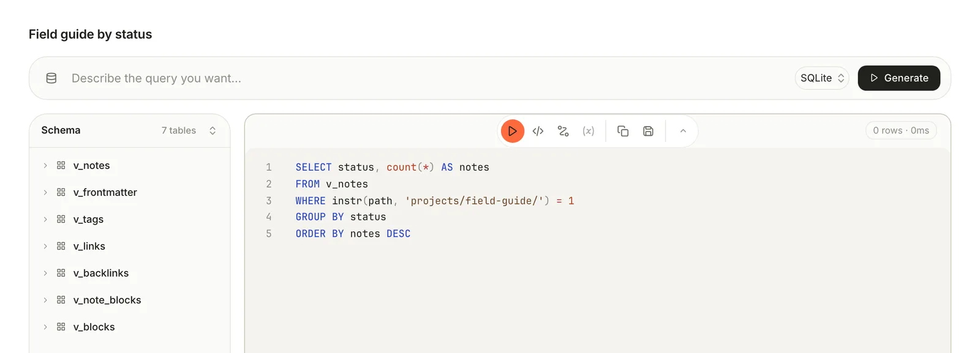
Task: Click 'GROUP BY status' on line 4
Action: click(x=341, y=217)
